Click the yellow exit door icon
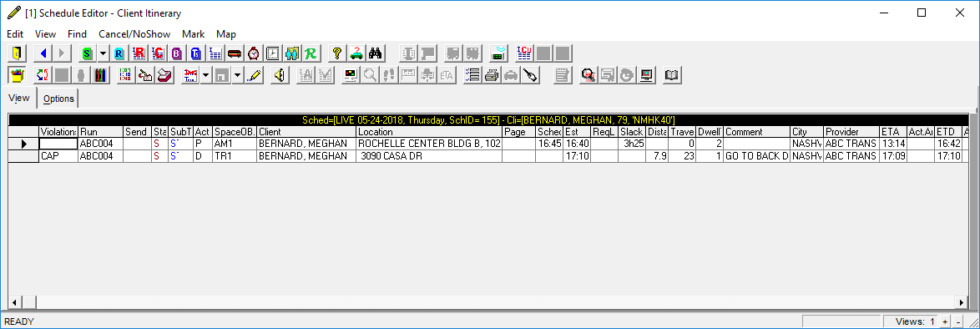Viewport: 980px width, 329px height. (x=17, y=53)
